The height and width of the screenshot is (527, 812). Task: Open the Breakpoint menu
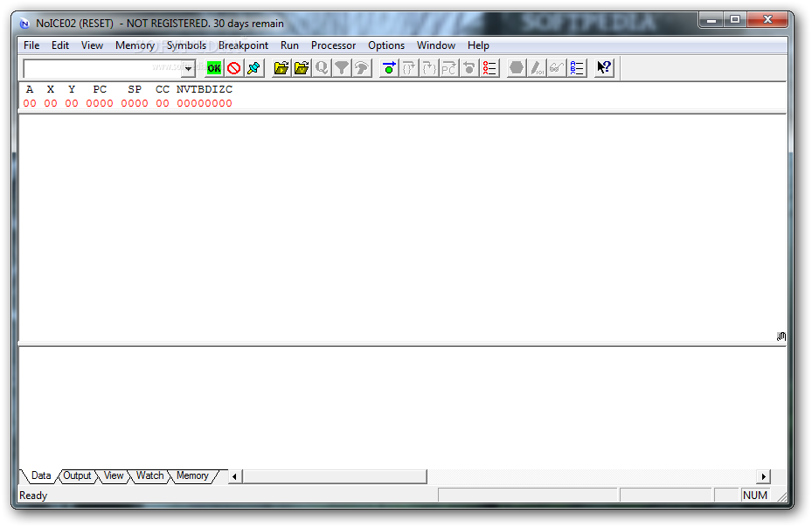click(243, 45)
